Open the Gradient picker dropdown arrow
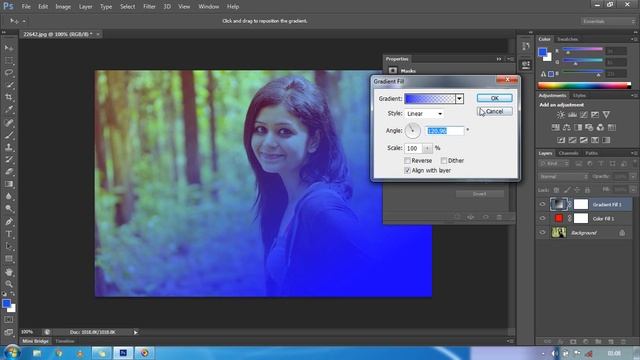Image resolution: width=640 pixels, height=360 pixels. (459, 98)
